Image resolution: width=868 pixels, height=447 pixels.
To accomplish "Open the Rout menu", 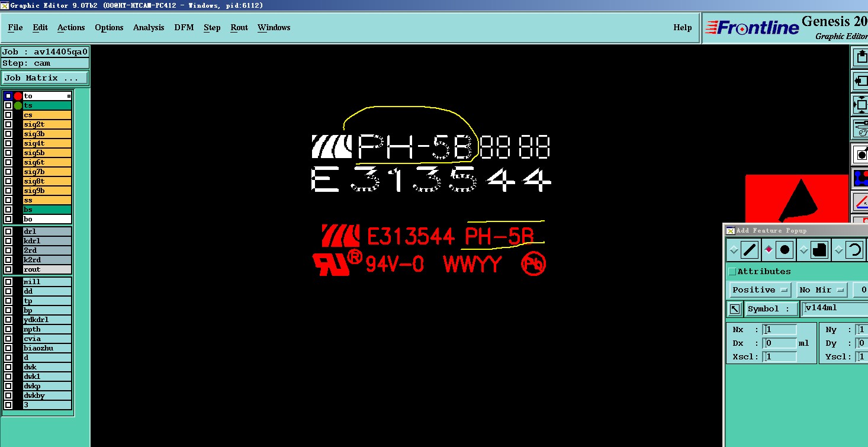I will [x=239, y=27].
